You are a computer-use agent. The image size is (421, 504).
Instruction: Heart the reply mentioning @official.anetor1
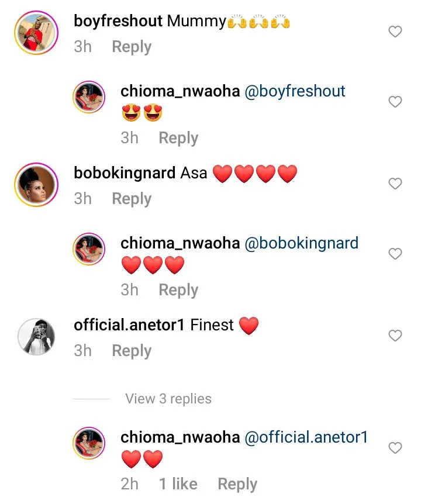tap(395, 448)
